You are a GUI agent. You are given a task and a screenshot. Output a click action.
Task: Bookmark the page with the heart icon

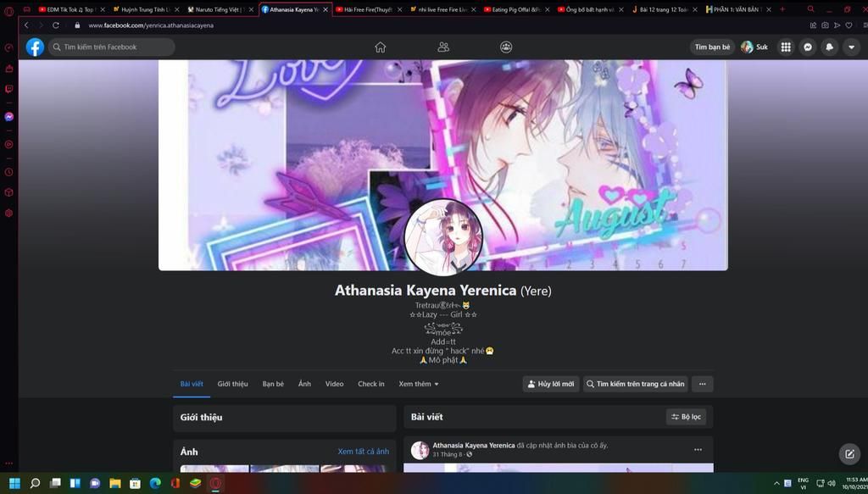click(x=849, y=25)
